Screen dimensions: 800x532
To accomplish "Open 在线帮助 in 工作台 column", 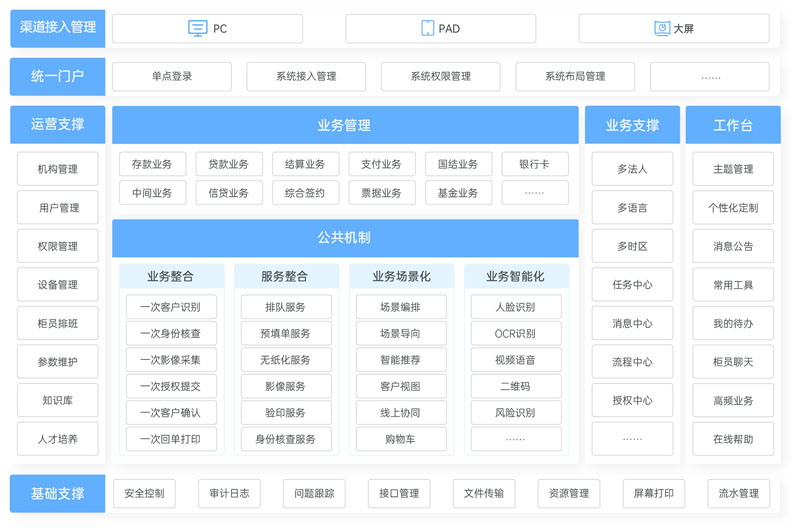I will (733, 439).
